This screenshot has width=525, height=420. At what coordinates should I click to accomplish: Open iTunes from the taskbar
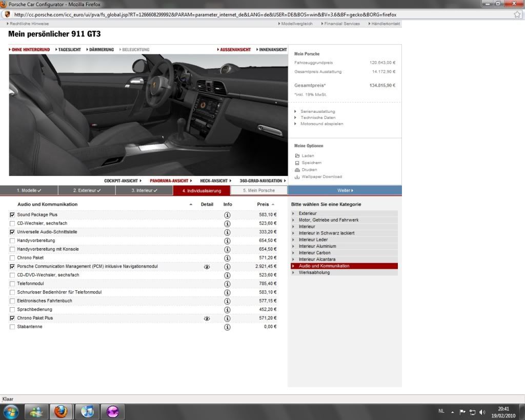tap(87, 412)
